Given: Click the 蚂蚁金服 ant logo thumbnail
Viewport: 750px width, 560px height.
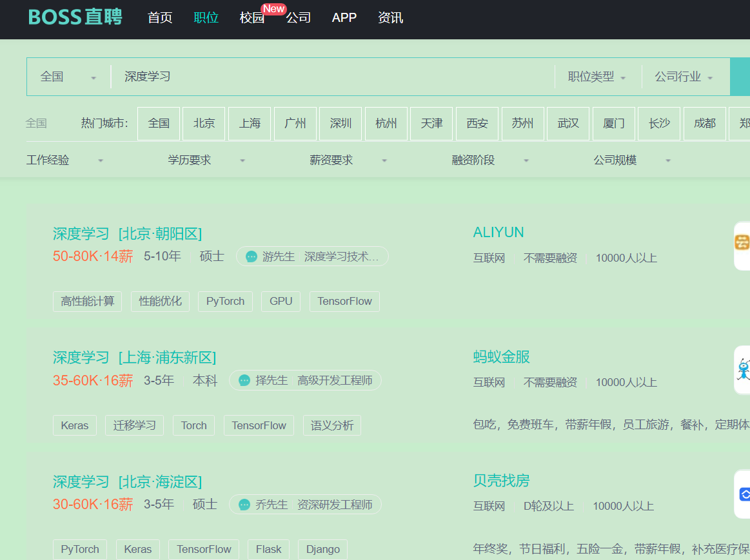Looking at the screenshot, I should pos(742,370).
